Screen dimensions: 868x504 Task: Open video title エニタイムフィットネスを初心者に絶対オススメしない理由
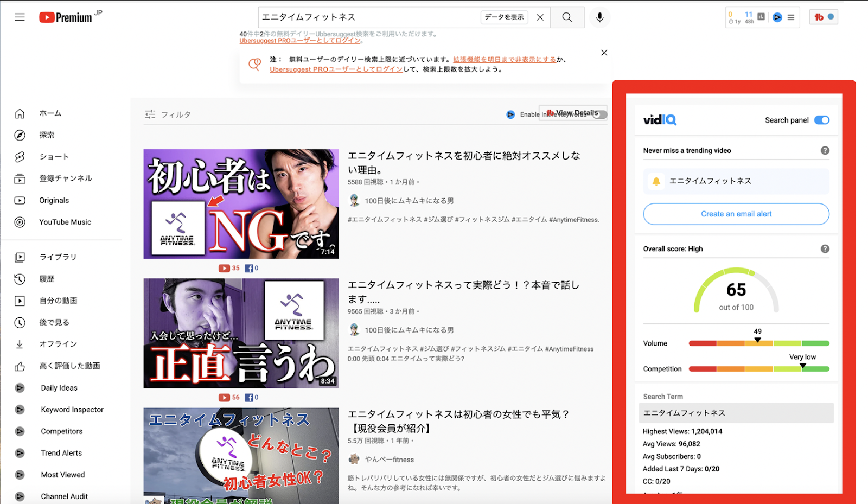pyautogui.click(x=464, y=163)
